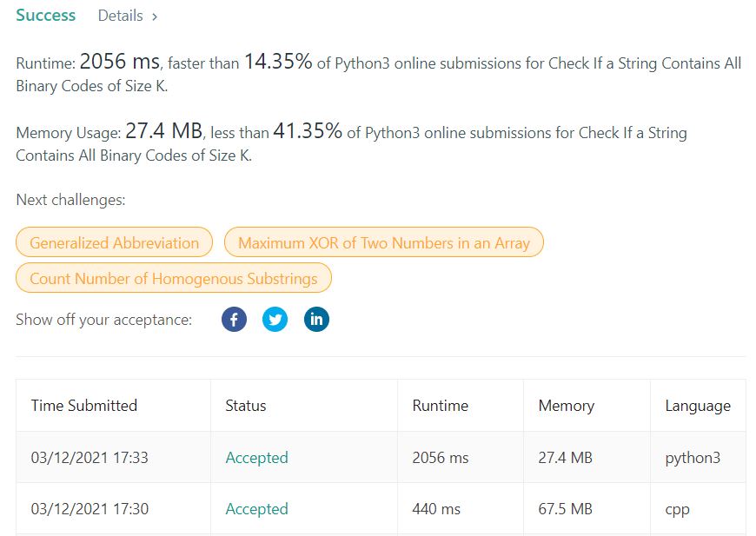Click the Language column header

[x=698, y=406]
